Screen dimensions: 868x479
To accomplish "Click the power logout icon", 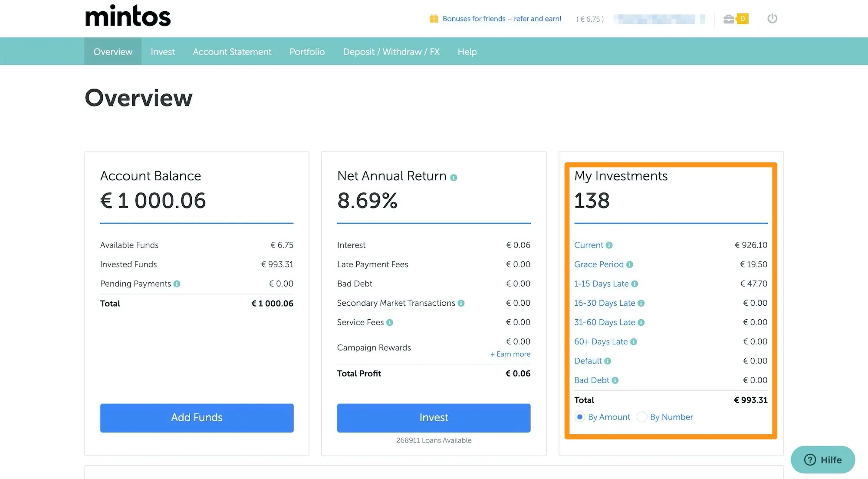I will point(772,19).
